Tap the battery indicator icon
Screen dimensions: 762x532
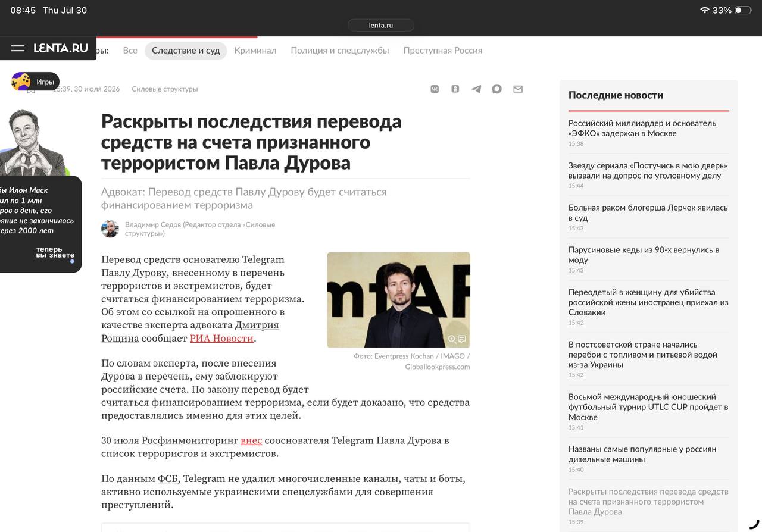coord(743,11)
